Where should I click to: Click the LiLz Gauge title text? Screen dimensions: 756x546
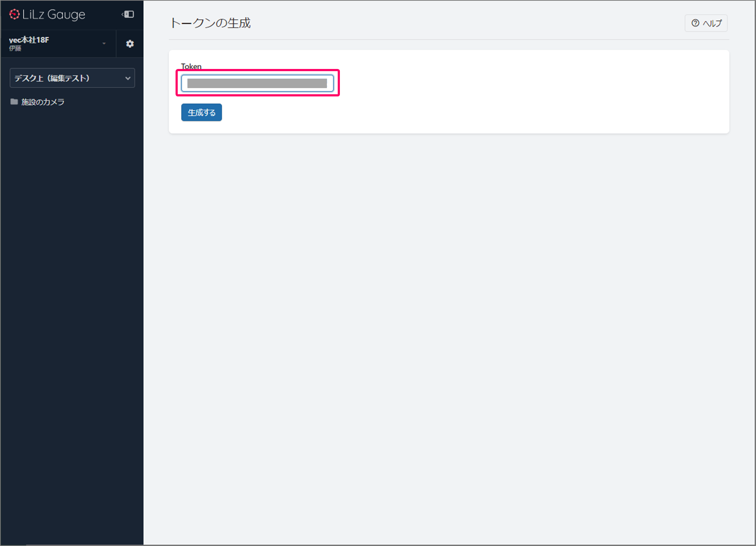click(54, 14)
